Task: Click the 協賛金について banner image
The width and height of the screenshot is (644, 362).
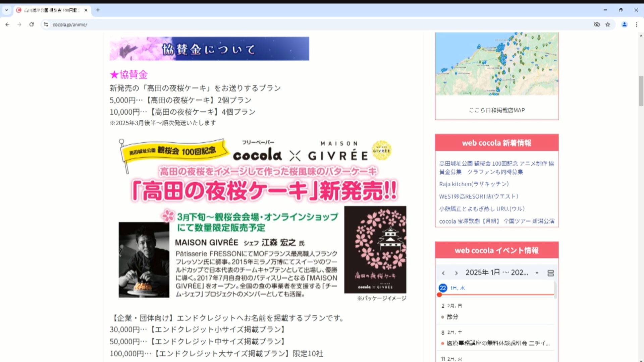Action: (209, 49)
